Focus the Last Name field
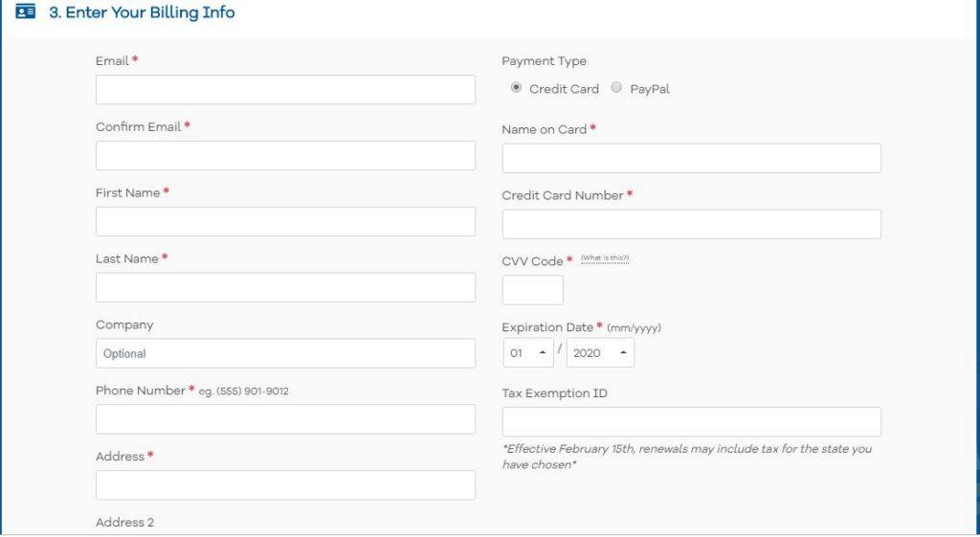The width and height of the screenshot is (980, 537). coord(285,287)
